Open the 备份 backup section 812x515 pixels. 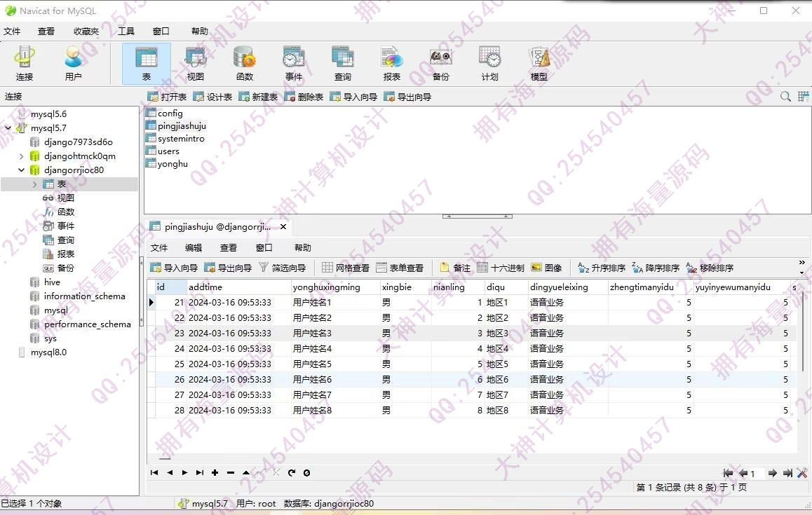[x=440, y=63]
